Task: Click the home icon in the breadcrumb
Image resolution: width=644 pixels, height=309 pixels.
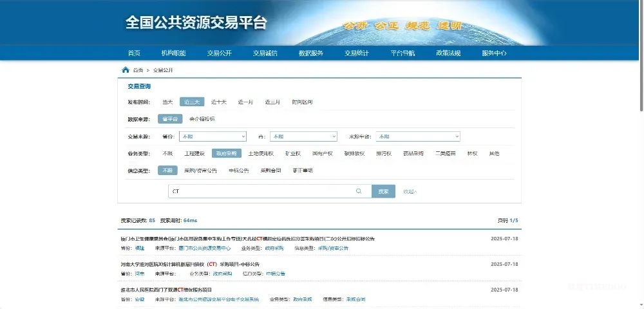Action: coord(126,70)
